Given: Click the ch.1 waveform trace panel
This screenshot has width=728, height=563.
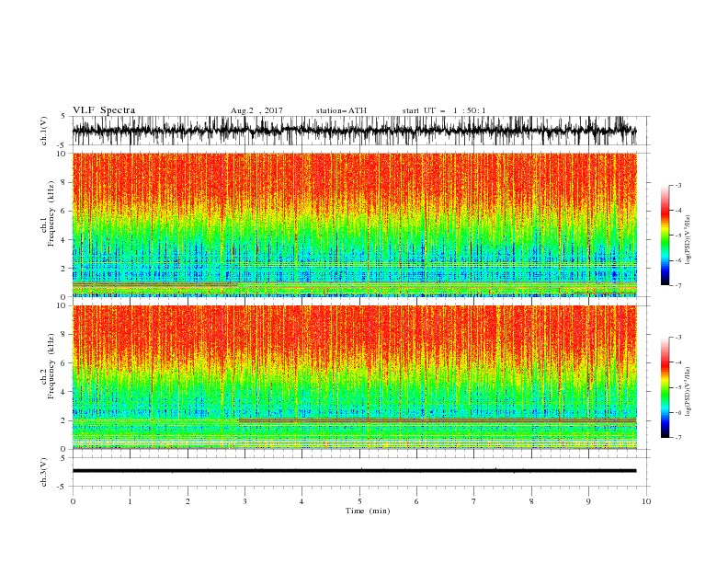Looking at the screenshot, I should click(354, 131).
